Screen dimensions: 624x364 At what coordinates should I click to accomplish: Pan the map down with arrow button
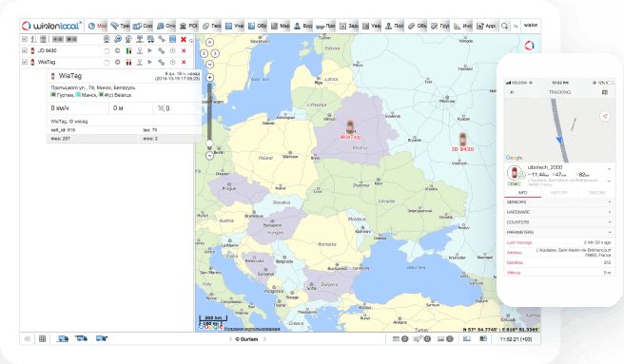(209, 64)
